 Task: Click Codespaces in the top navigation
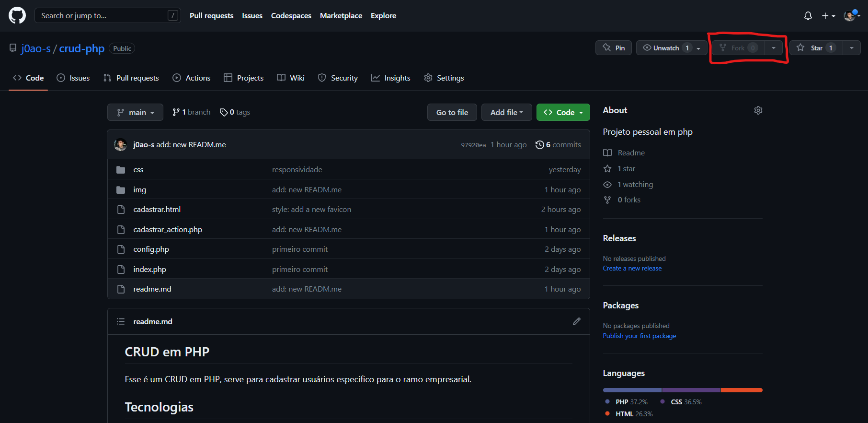pyautogui.click(x=291, y=16)
